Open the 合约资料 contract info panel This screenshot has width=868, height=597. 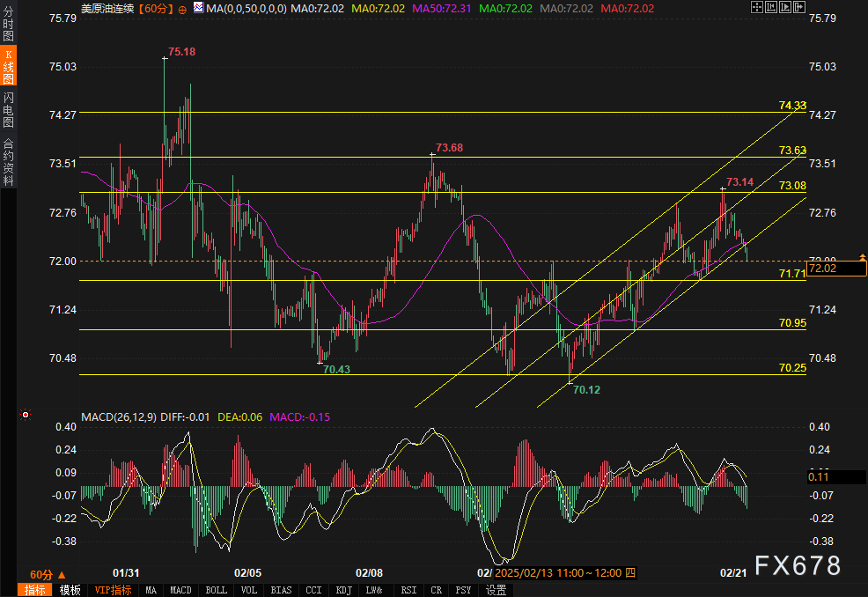pos(9,161)
